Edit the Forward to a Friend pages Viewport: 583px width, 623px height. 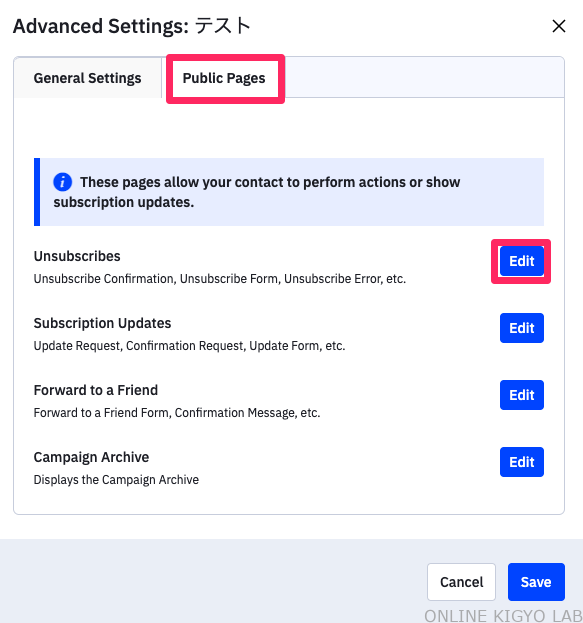521,395
